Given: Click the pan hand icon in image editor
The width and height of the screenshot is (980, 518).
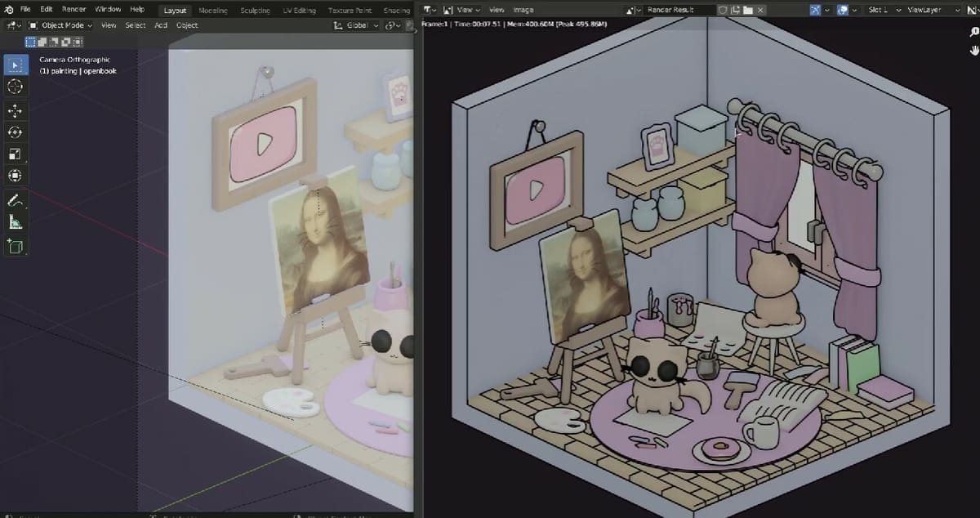Looking at the screenshot, I should coord(973,49).
